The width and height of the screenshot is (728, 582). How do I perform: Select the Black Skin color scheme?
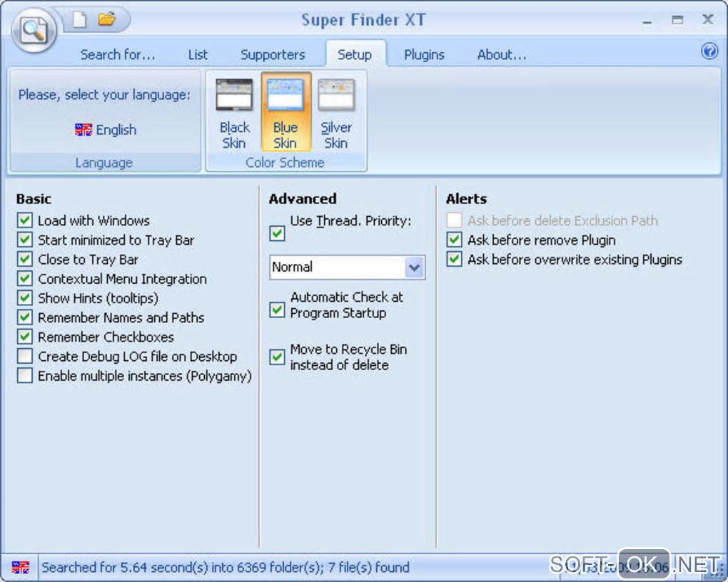pyautogui.click(x=234, y=112)
